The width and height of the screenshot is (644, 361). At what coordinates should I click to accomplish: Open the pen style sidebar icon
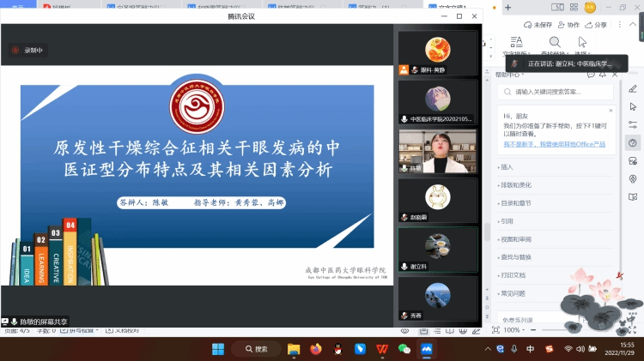[633, 88]
